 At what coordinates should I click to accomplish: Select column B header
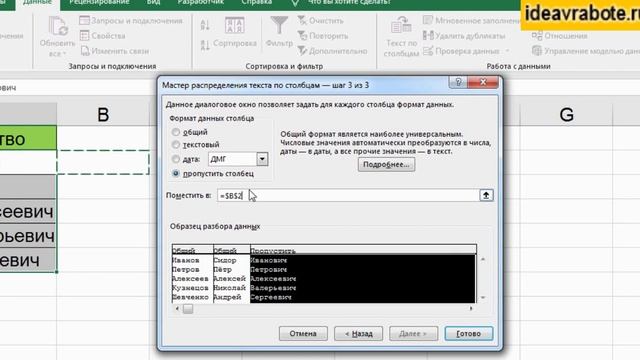tap(103, 114)
